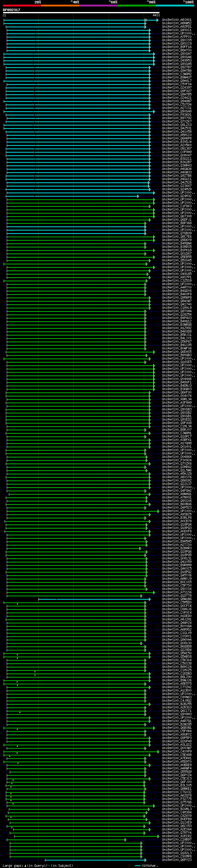Click label UniRef100_O24397
The height and width of the screenshot is (868, 197).
click(176, 88)
